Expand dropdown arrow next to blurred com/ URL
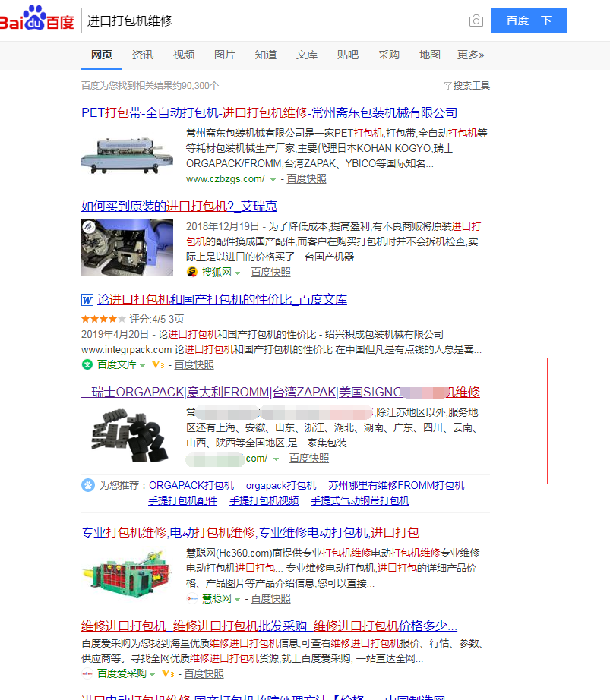This screenshot has width=610, height=700. coord(276,459)
